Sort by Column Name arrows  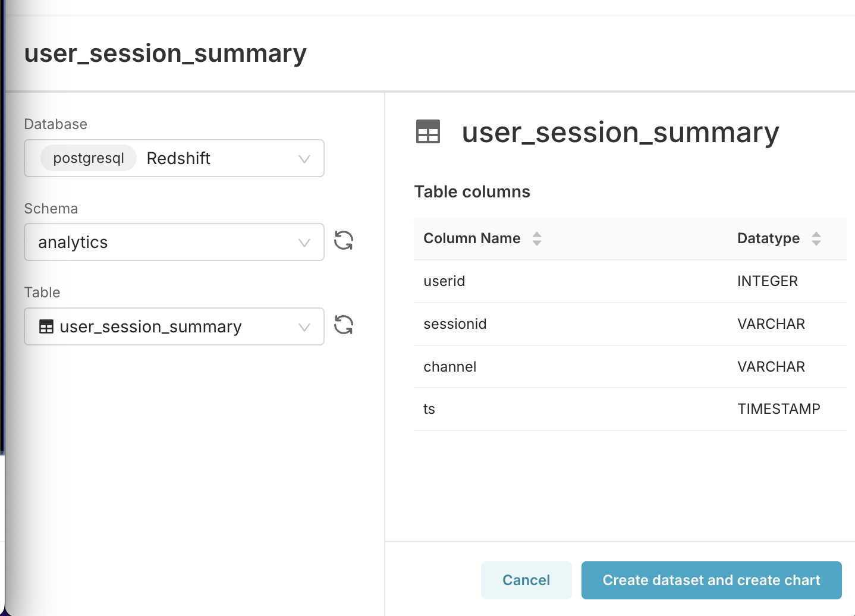[x=537, y=238]
